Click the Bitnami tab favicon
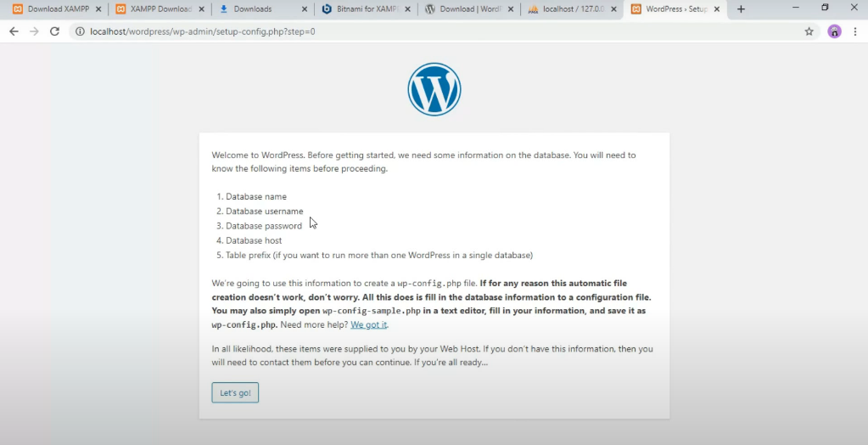Viewport: 868px width, 445px height. 327,8
